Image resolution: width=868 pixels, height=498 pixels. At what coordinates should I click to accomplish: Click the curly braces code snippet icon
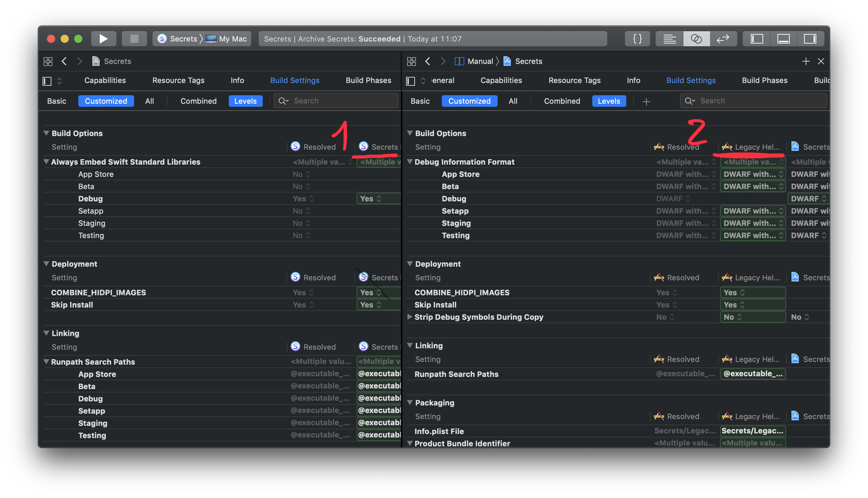(x=637, y=38)
